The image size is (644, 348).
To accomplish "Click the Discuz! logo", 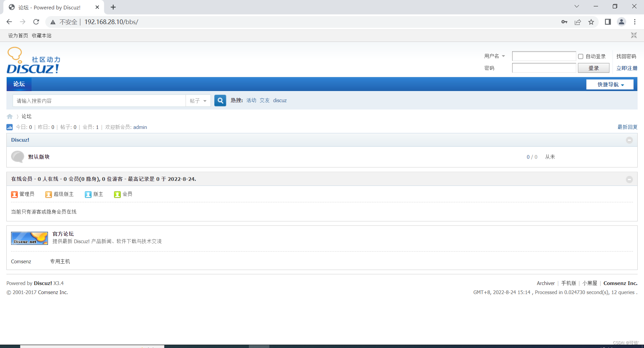I will click(34, 61).
